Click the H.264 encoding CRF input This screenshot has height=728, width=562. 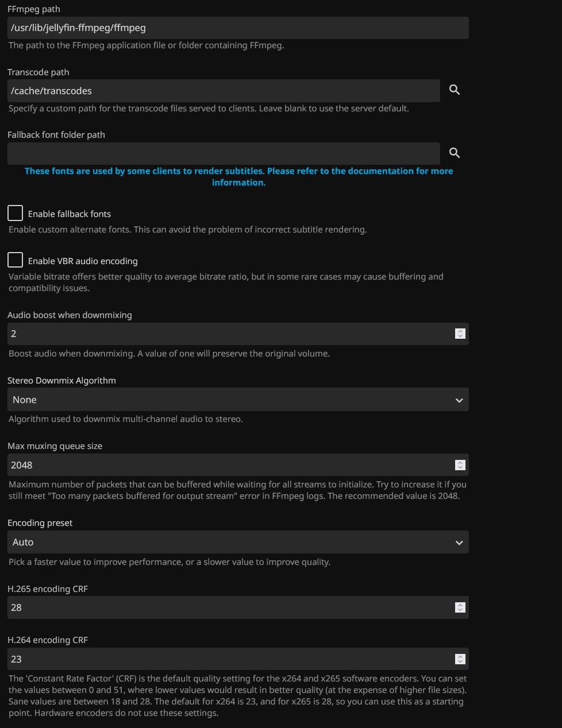tap(230, 659)
